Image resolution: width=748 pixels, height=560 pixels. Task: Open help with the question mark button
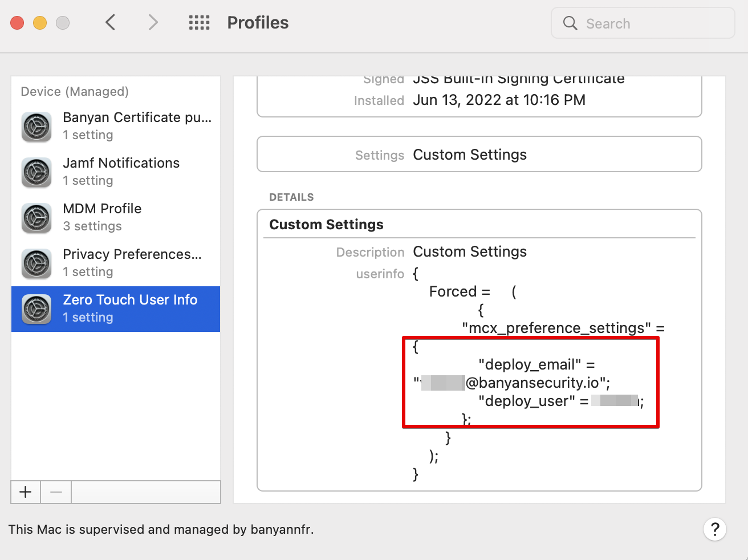[714, 529]
